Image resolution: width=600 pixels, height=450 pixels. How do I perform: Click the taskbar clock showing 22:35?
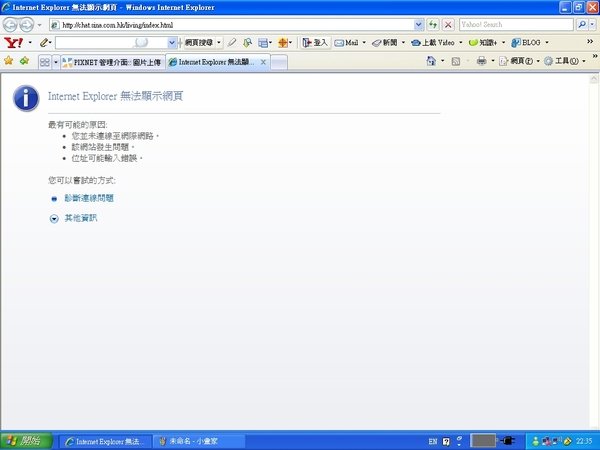pyautogui.click(x=584, y=441)
